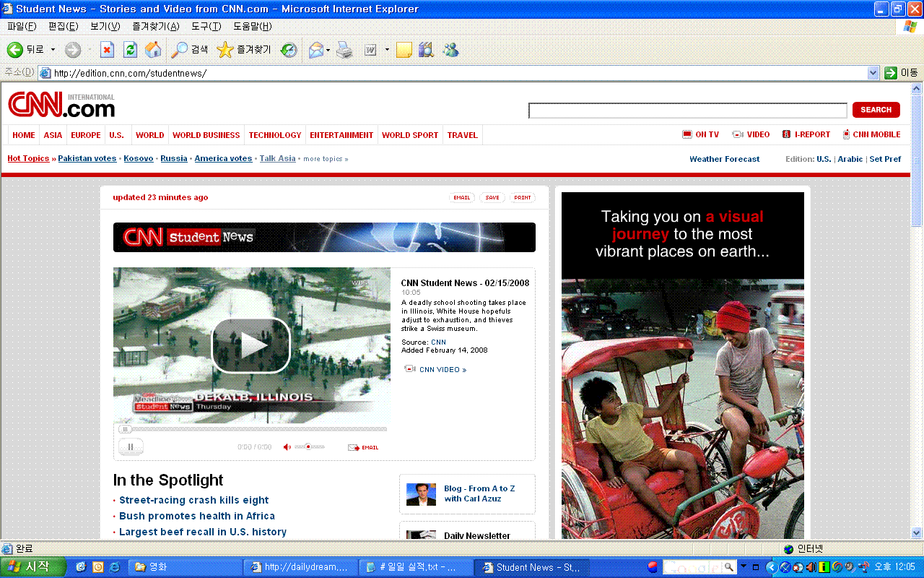Screen dimensions: 924x578
Task: Click the red SEARCH button
Action: [x=876, y=110]
